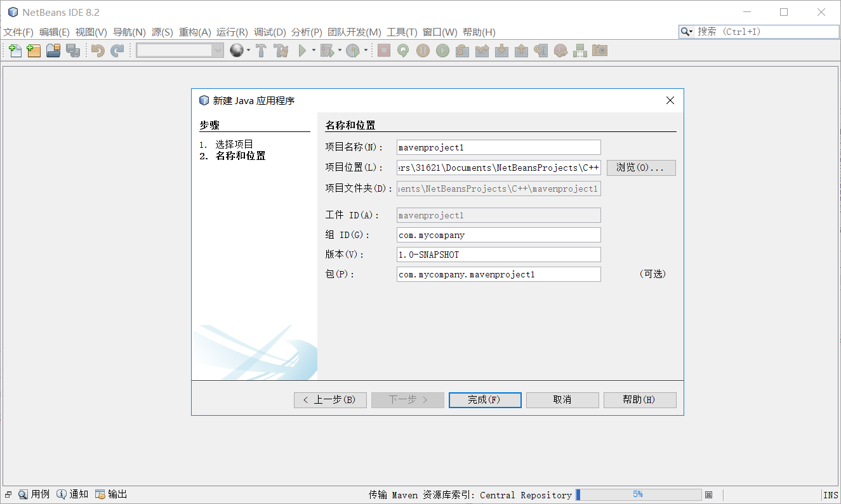Click the 包(P) package name field

click(x=499, y=274)
